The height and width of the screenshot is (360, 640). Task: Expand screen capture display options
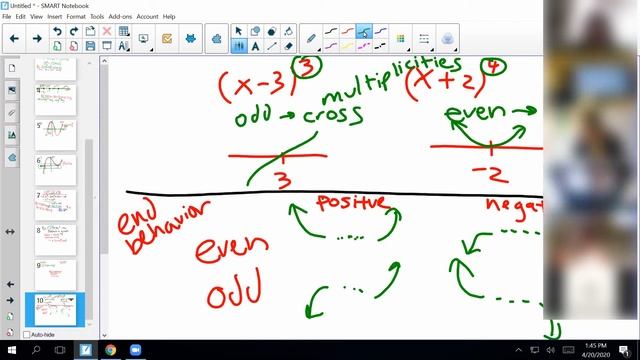[151, 50]
